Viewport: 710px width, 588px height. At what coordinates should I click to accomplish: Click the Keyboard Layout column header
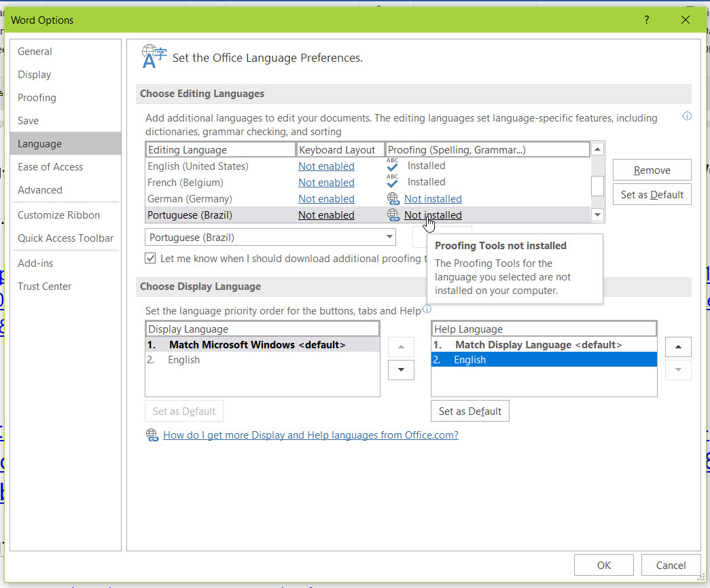(x=340, y=150)
